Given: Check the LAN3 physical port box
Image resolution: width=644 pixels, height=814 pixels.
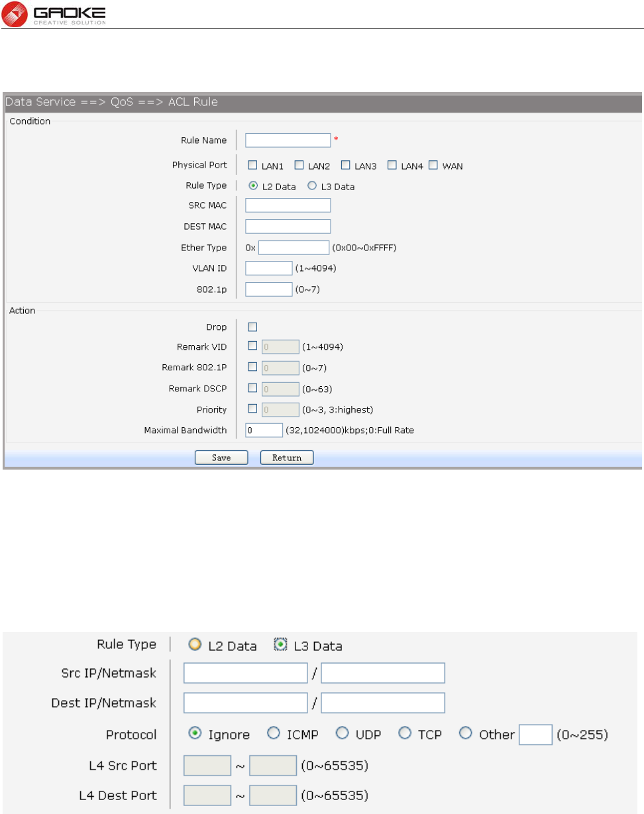Looking at the screenshot, I should pos(345,165).
